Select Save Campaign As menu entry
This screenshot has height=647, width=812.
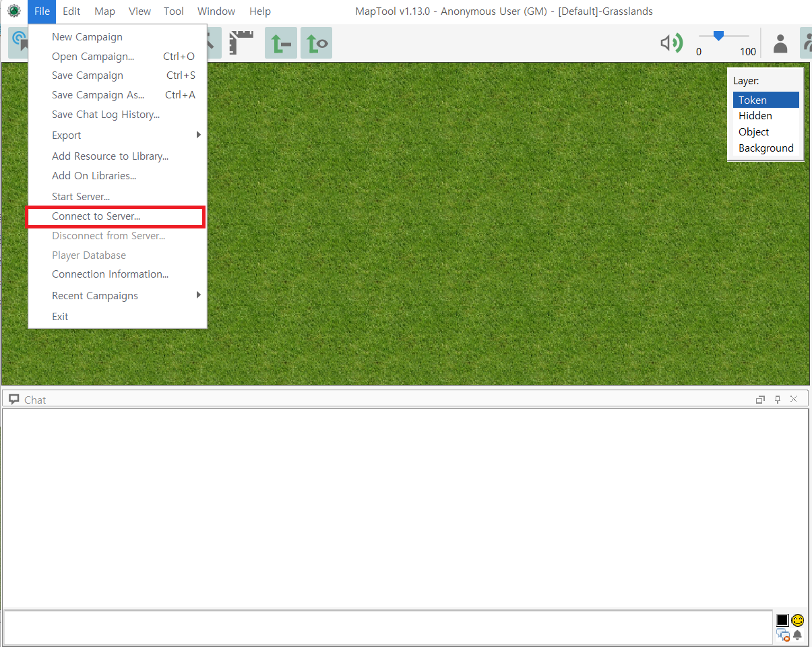98,95
